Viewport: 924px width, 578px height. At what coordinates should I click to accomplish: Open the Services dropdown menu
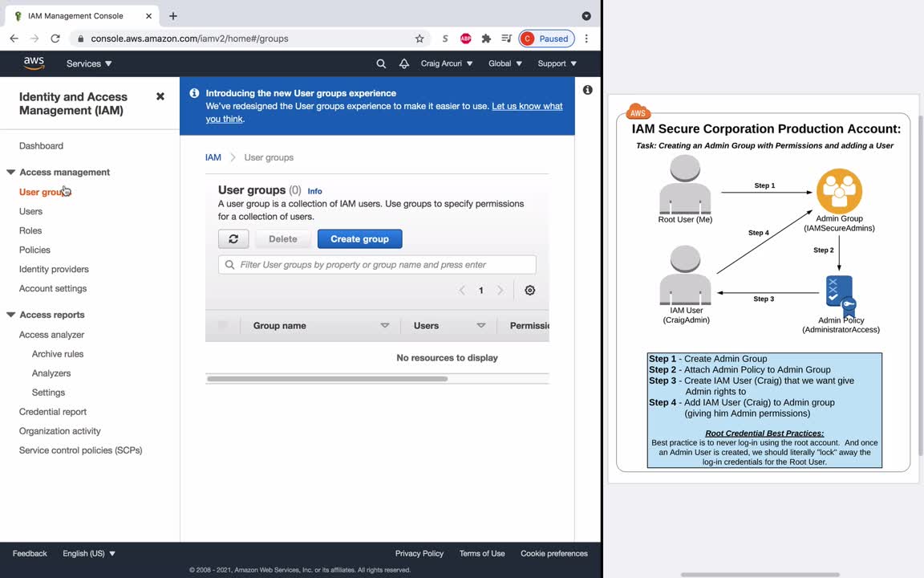[x=89, y=63]
